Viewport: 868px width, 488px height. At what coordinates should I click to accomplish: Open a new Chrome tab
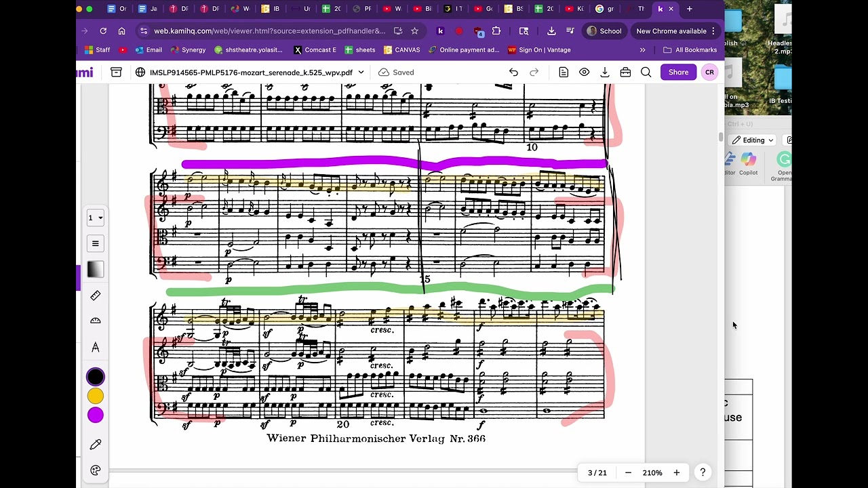pyautogui.click(x=690, y=9)
